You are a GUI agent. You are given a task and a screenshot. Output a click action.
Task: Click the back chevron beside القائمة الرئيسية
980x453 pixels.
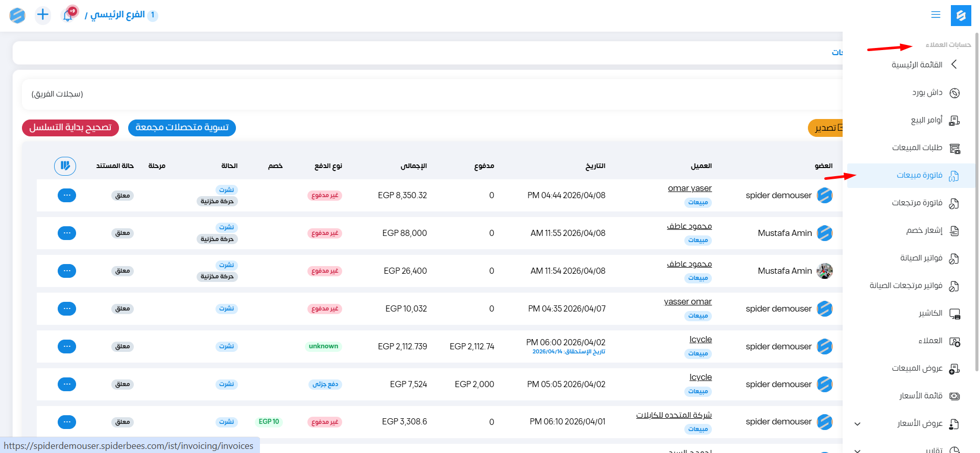point(954,65)
